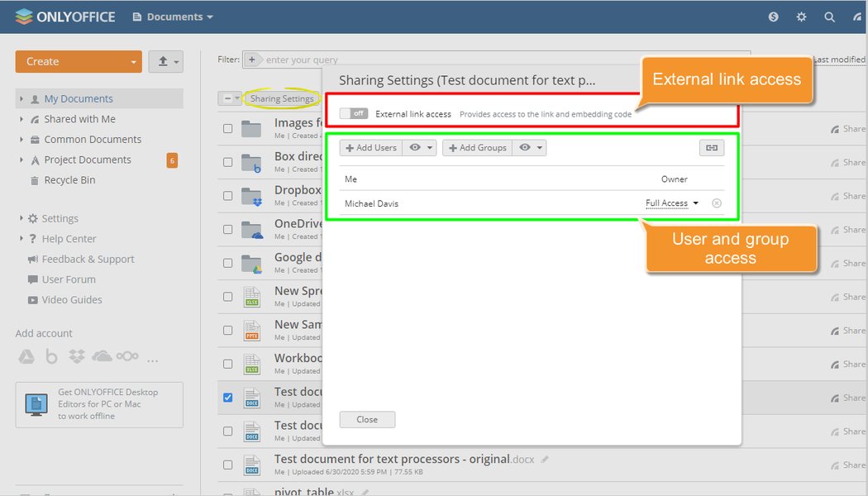Click the filter query input field
868x496 pixels.
tap(503, 60)
